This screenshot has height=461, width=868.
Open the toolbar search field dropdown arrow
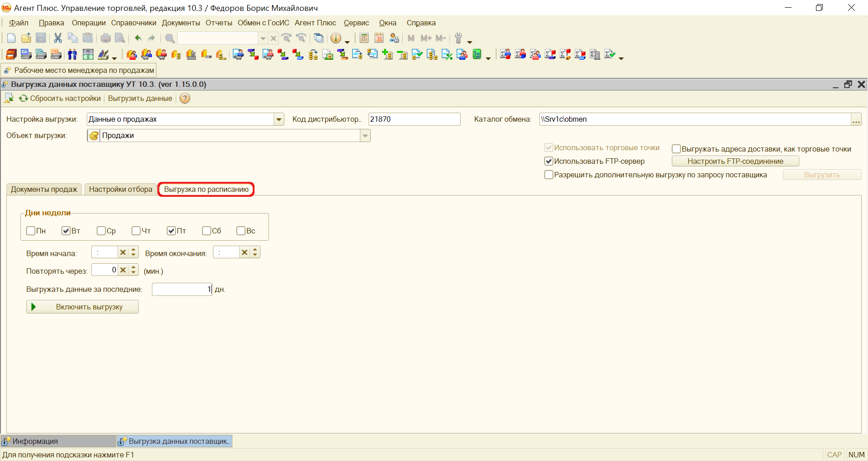pos(263,38)
